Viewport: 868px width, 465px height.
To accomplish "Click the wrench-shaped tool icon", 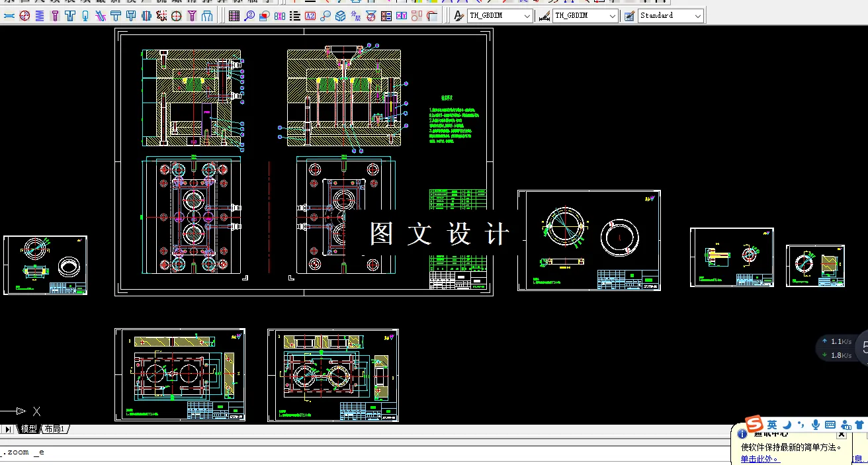I will [10, 15].
